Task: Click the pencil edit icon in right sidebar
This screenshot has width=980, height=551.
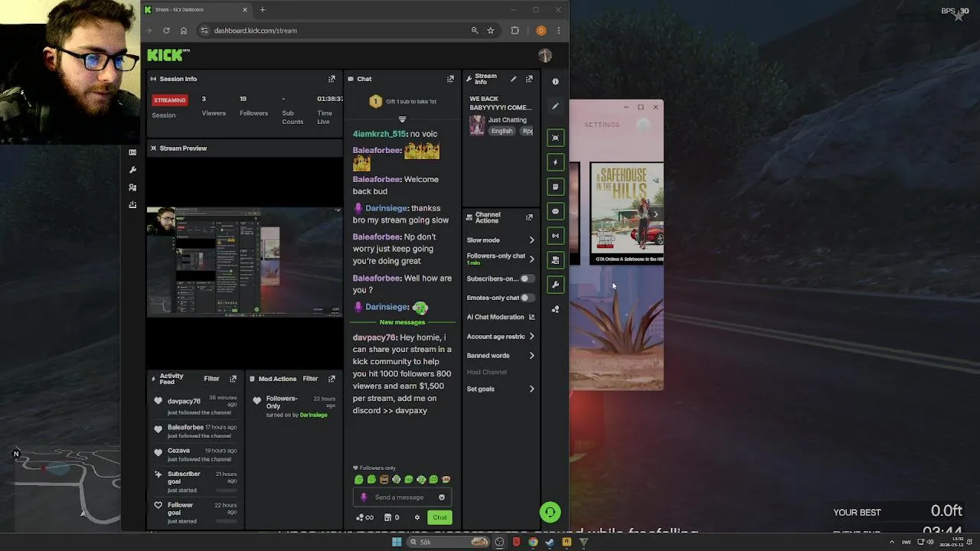Action: 556,106
